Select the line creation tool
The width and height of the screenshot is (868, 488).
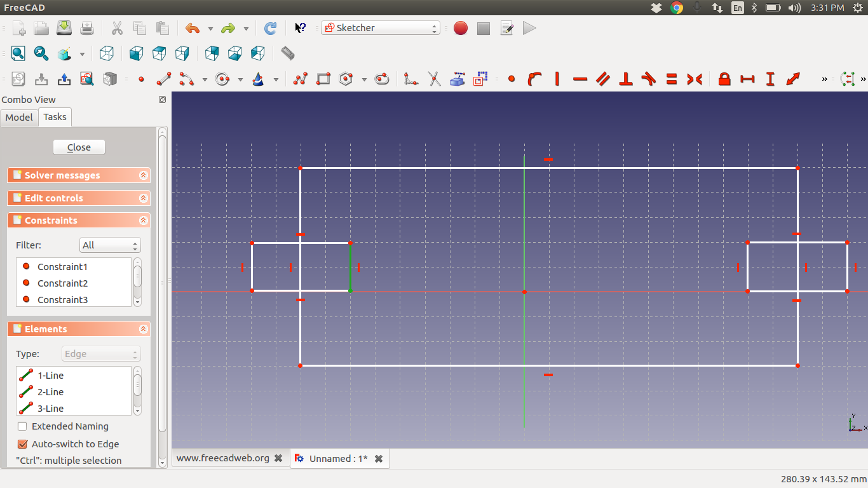click(164, 79)
